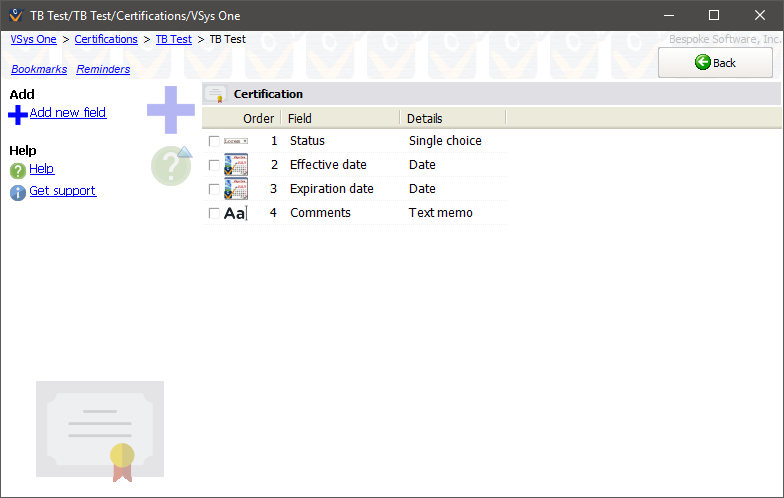Open the Reminders link
The height and width of the screenshot is (498, 784).
click(x=103, y=69)
